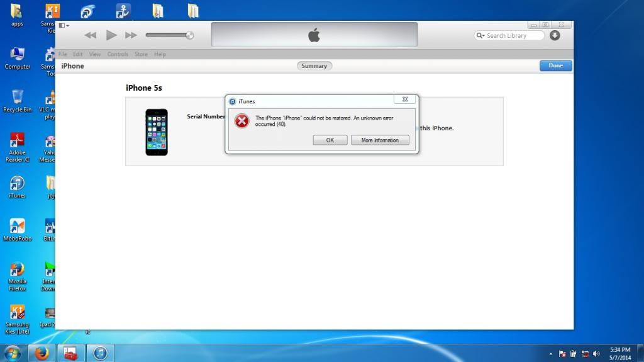
Task: Click the network tray icon
Action: point(585,354)
